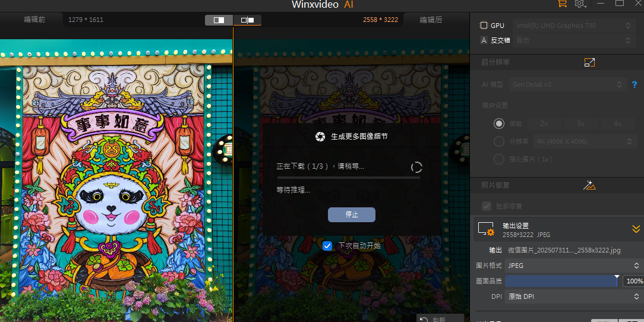Click the 模块设置 label
644x322 pixels.
tap(494, 106)
